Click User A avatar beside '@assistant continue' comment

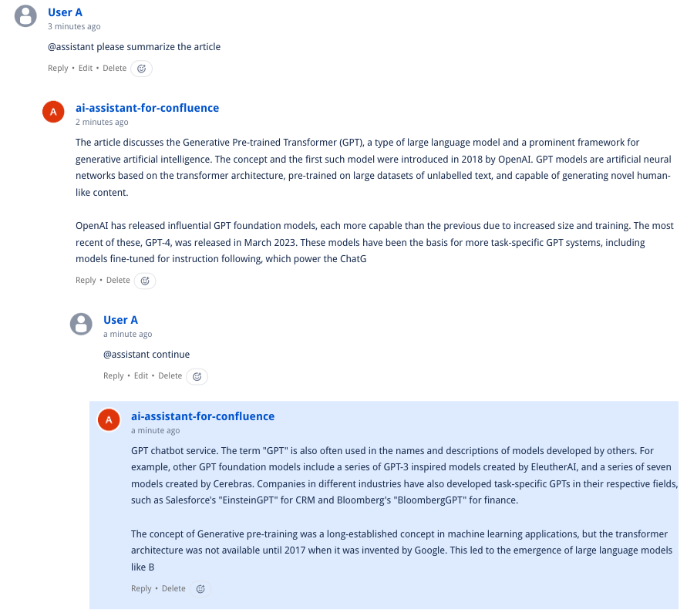click(81, 324)
